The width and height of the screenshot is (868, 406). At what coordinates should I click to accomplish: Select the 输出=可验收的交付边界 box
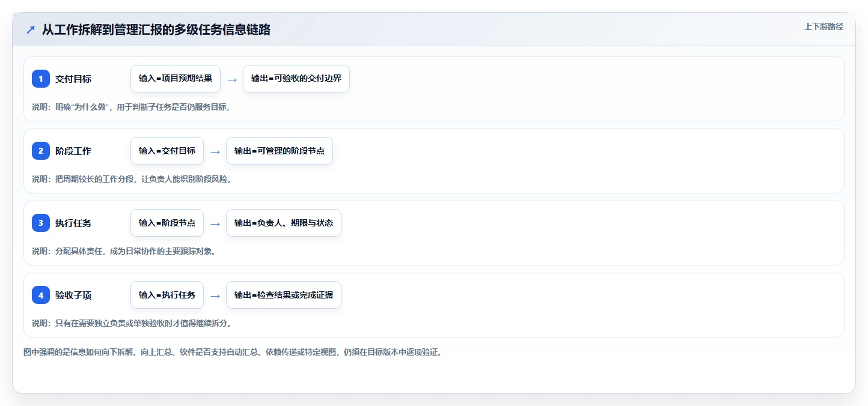tap(296, 79)
